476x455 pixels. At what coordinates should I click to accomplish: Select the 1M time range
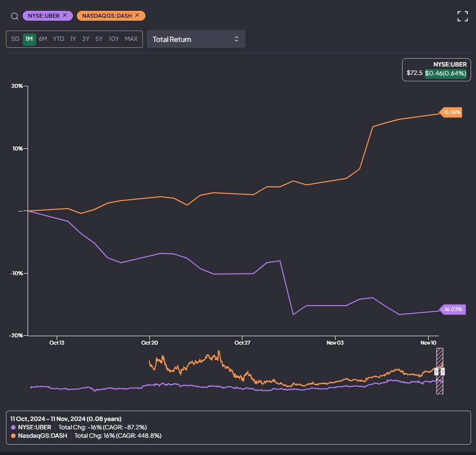(x=29, y=39)
